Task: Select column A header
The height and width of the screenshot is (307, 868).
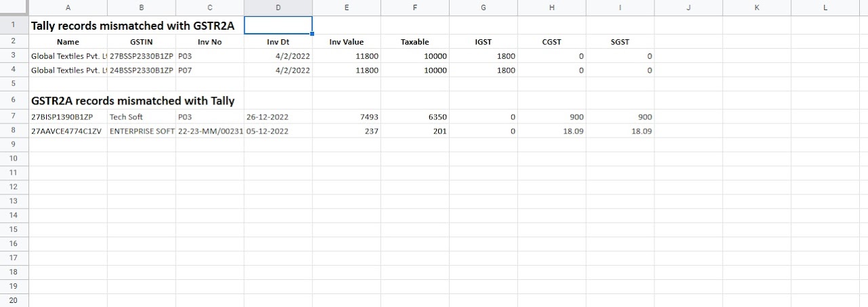Action: point(68,7)
